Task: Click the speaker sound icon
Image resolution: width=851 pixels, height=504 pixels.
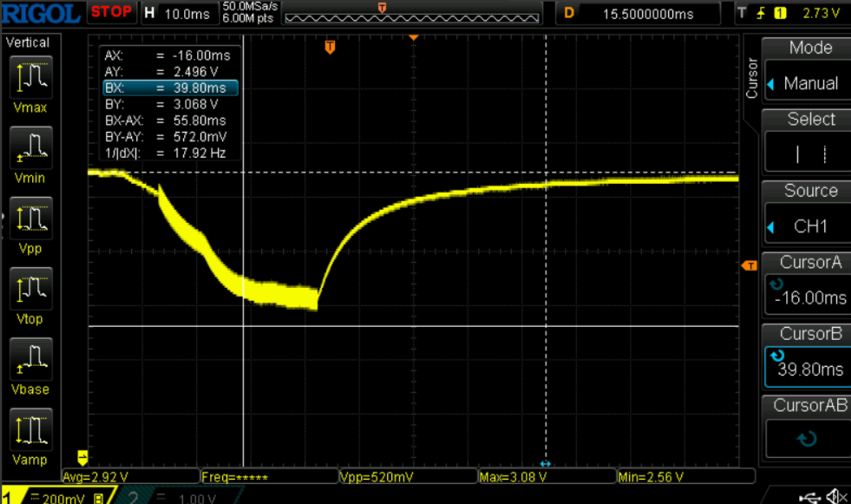Action: [x=837, y=496]
